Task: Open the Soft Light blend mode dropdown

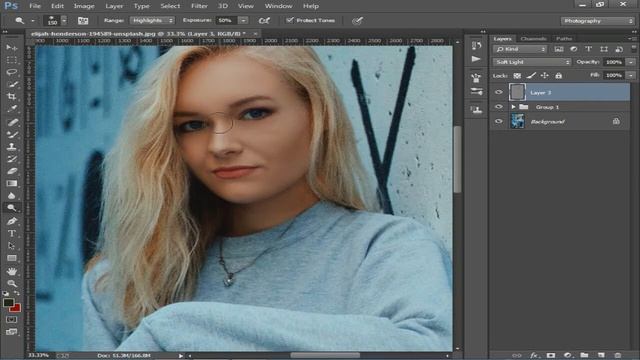Action: point(532,62)
